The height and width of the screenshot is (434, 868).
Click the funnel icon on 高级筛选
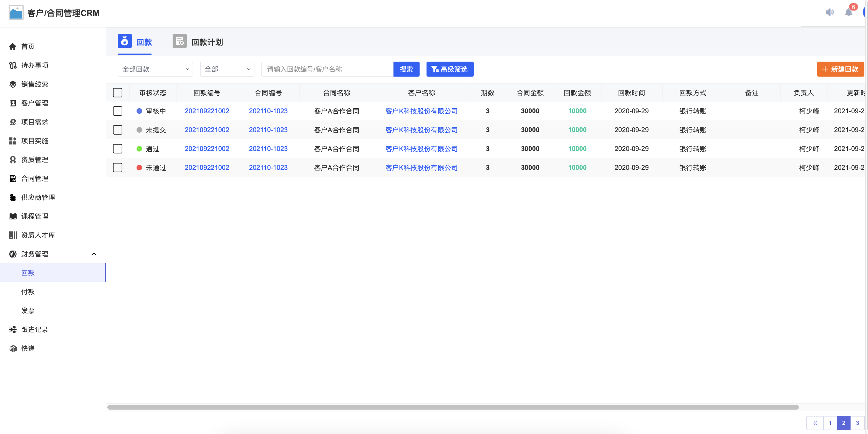click(435, 69)
